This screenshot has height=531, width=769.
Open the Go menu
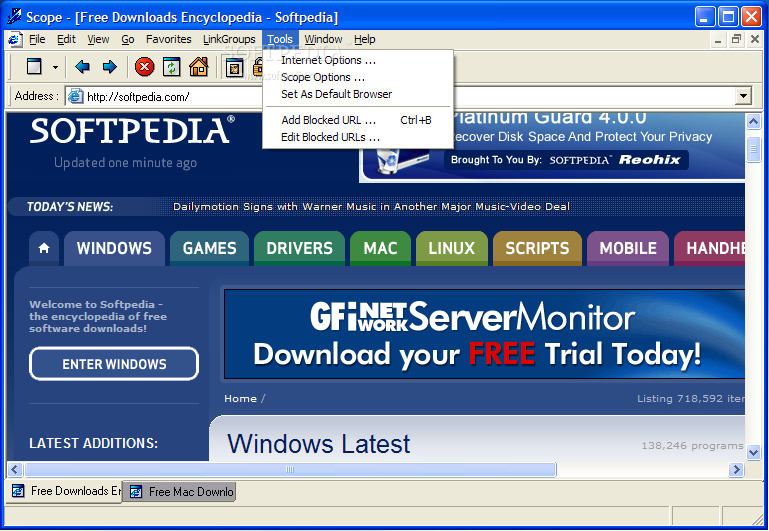coord(128,39)
